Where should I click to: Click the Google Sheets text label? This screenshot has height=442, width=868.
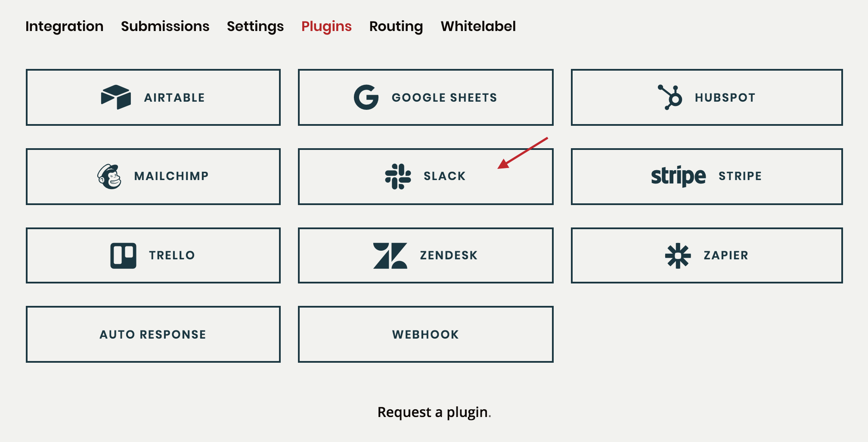[x=444, y=98]
